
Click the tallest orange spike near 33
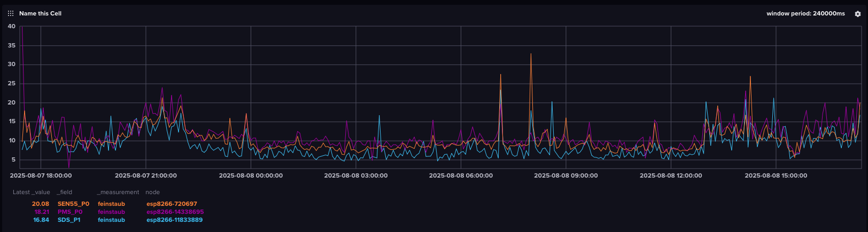point(531,55)
